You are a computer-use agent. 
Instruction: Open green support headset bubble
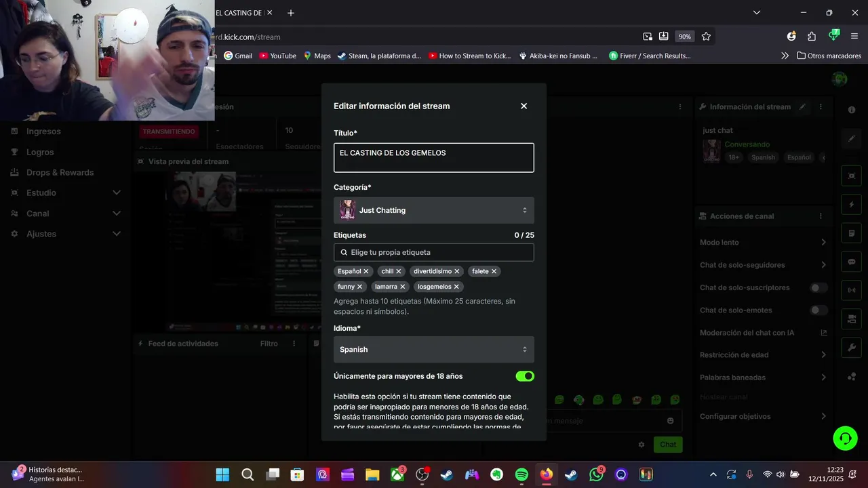[845, 438]
